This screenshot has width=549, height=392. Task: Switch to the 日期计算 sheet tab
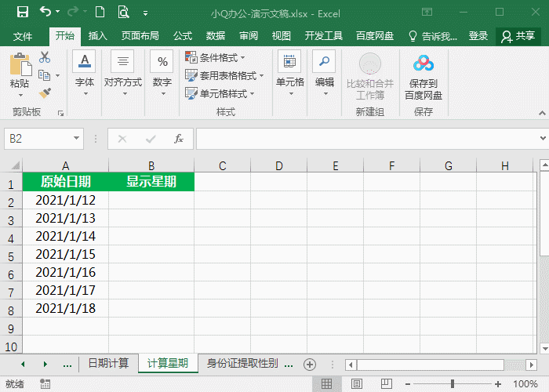[x=108, y=364]
